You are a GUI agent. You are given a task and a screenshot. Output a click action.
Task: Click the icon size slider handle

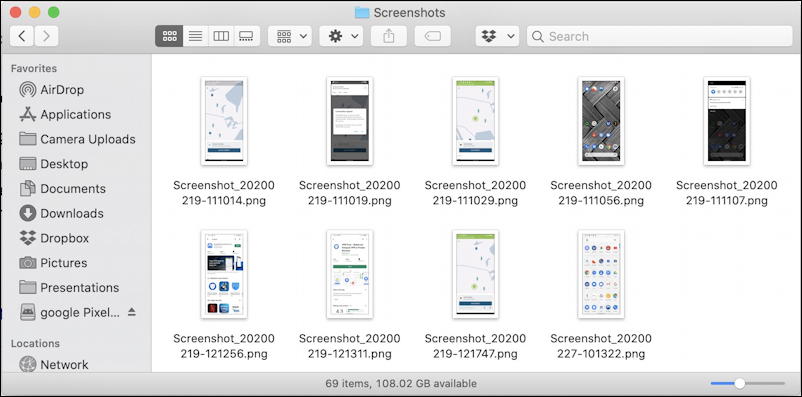coord(740,383)
